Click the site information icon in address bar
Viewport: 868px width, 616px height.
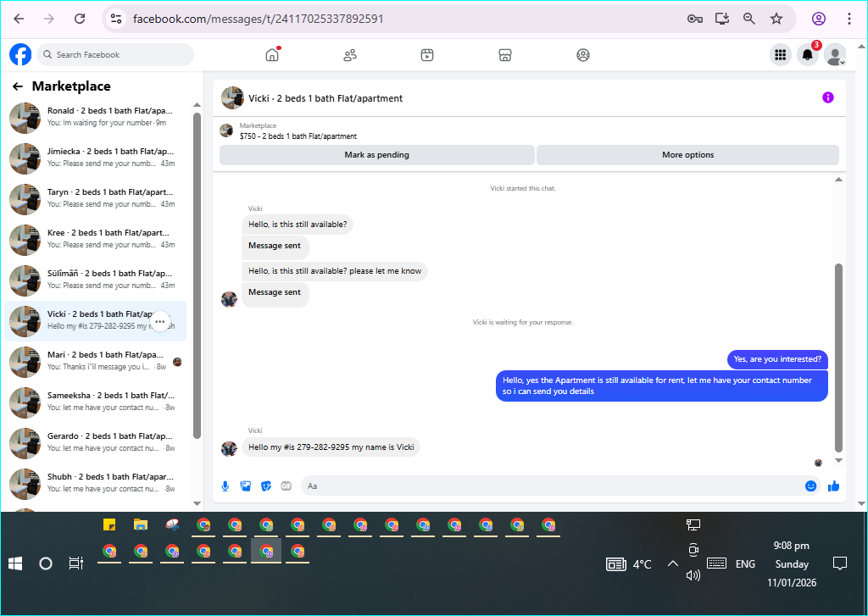point(115,19)
